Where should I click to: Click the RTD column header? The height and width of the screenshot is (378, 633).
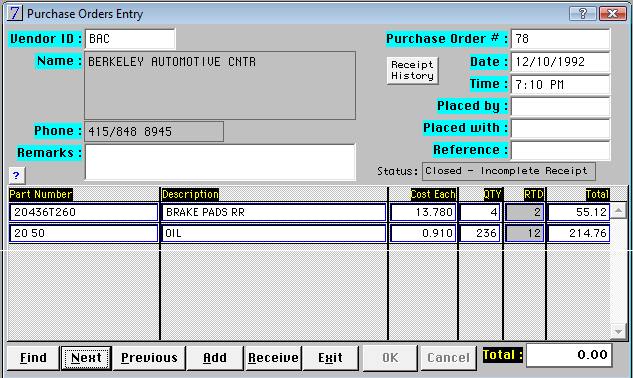(x=534, y=194)
